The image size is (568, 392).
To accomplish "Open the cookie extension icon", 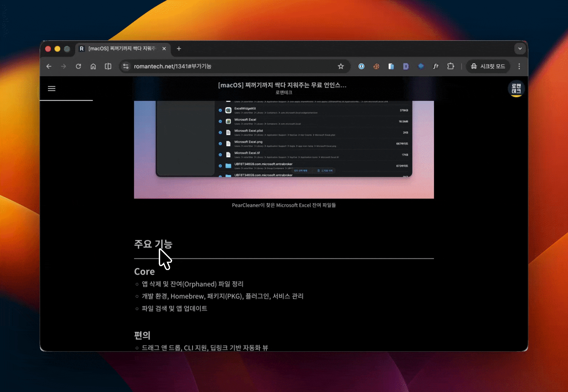I will click(376, 66).
